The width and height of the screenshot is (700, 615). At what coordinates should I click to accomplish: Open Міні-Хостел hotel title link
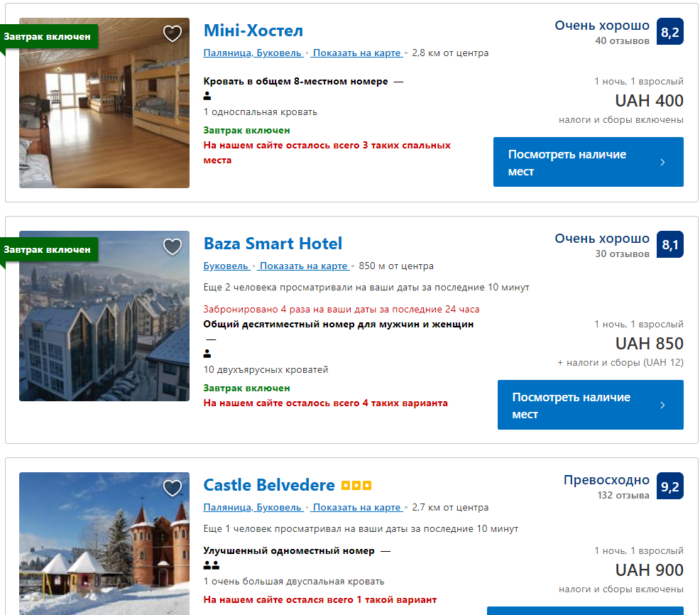(253, 31)
